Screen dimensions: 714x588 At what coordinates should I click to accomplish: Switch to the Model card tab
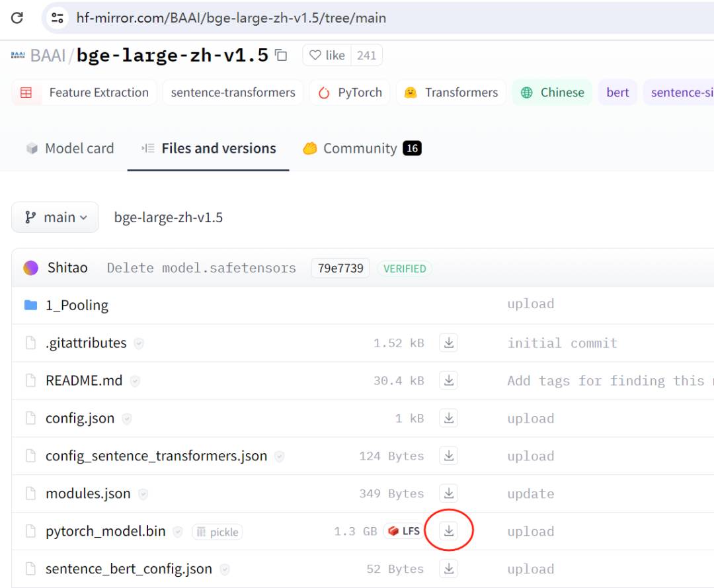point(70,148)
